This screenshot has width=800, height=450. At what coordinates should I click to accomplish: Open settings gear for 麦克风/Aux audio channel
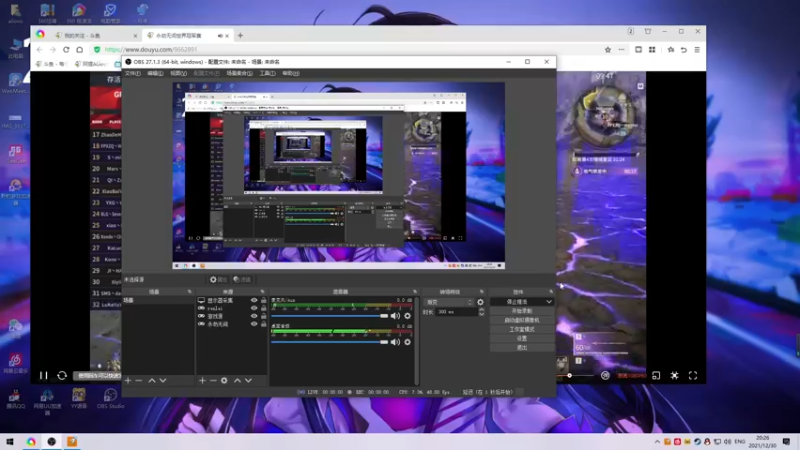click(x=407, y=316)
